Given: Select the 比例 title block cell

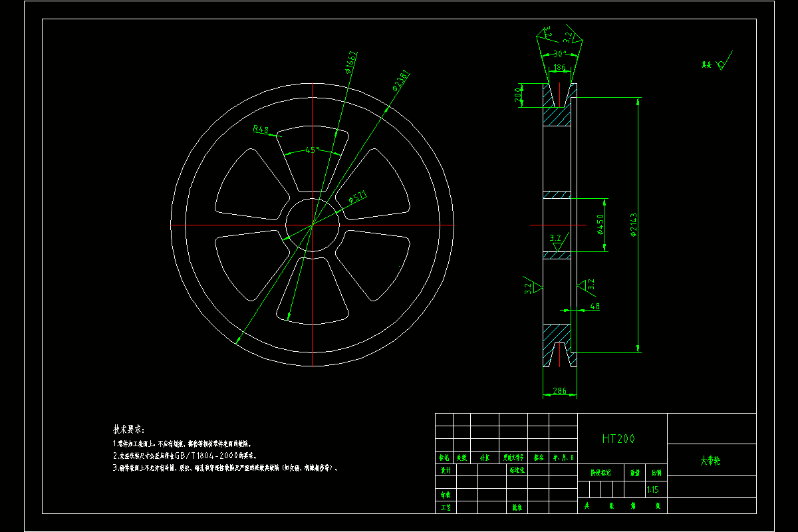Looking at the screenshot, I should tap(656, 473).
